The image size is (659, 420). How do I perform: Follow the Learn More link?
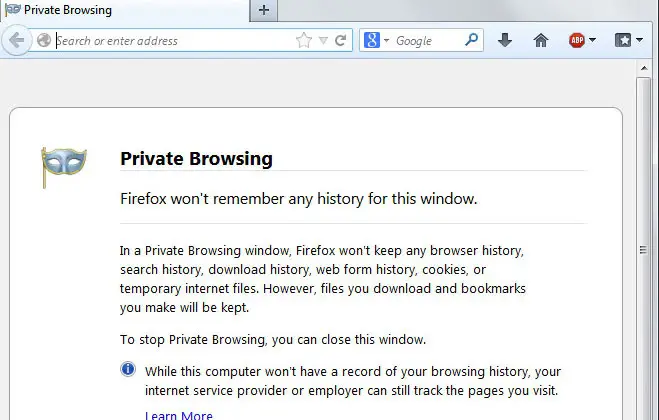coord(178,414)
